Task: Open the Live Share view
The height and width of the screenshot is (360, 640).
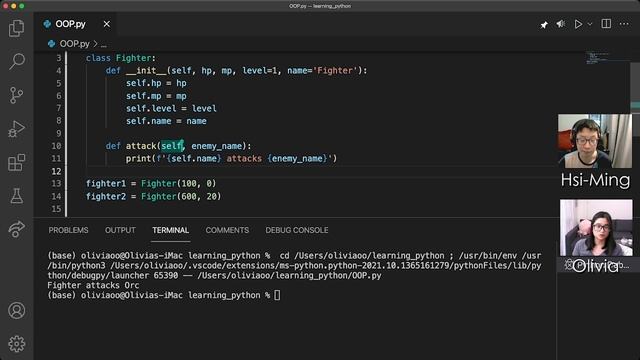Action: point(16,229)
